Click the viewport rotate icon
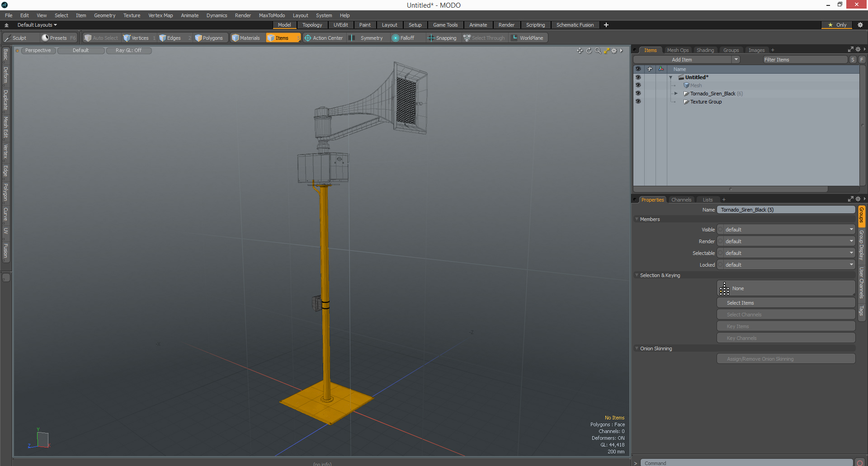The image size is (868, 466). pos(589,51)
